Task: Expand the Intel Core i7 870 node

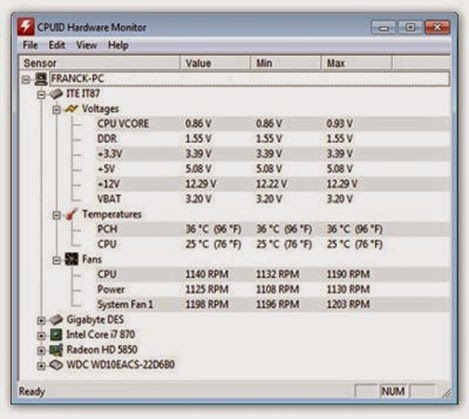Action: 41,336
